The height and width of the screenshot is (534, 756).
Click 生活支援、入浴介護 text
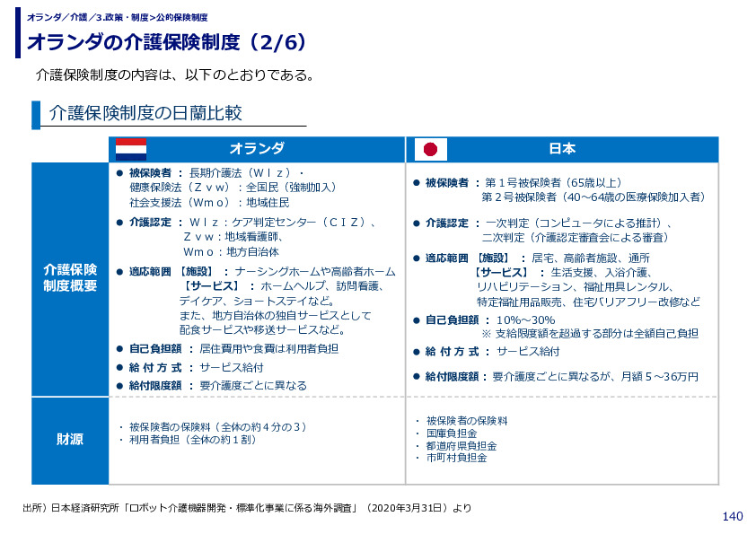[x=596, y=273]
